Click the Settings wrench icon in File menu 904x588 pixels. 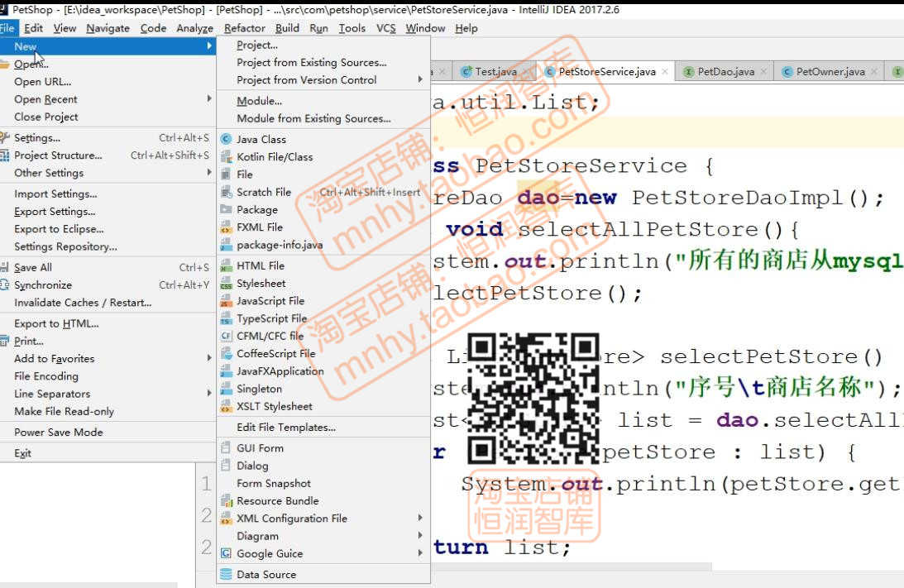pos(5,137)
